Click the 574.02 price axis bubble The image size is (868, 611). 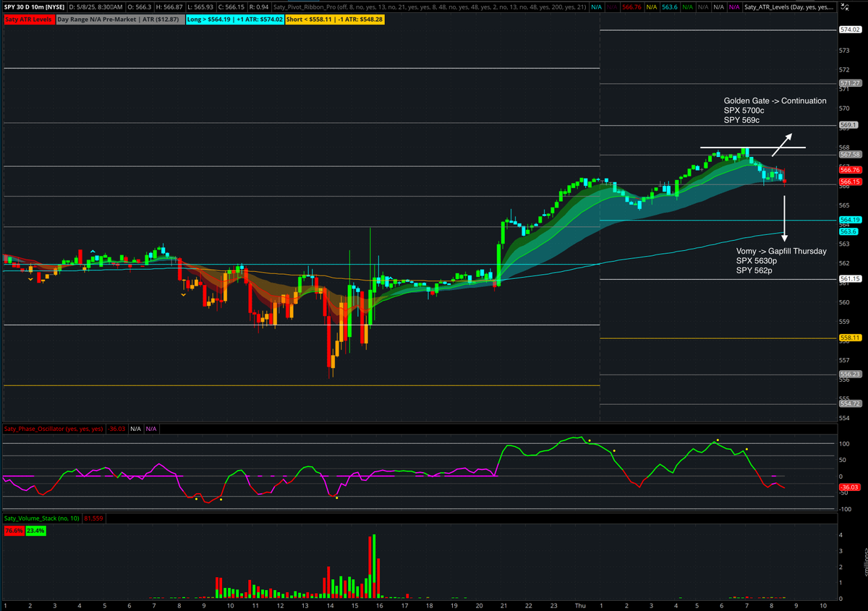[x=849, y=30]
